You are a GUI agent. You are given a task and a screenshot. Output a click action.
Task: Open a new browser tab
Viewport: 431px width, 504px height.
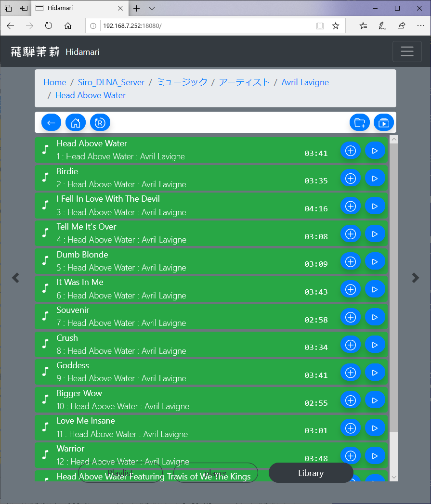coord(136,8)
